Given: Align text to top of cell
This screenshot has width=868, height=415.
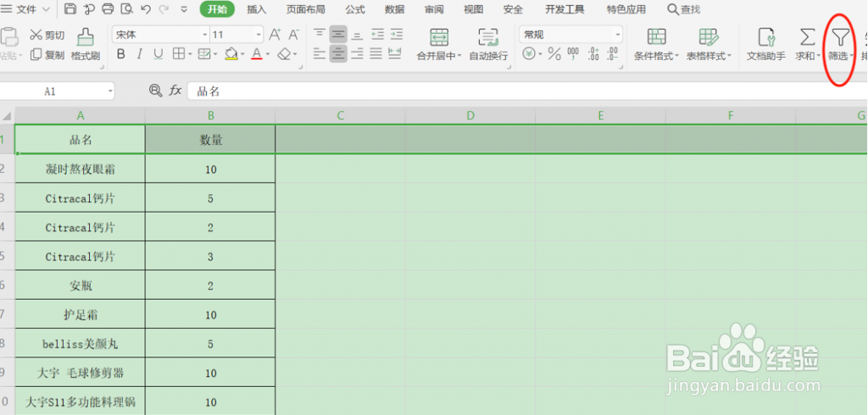Looking at the screenshot, I should point(320,35).
